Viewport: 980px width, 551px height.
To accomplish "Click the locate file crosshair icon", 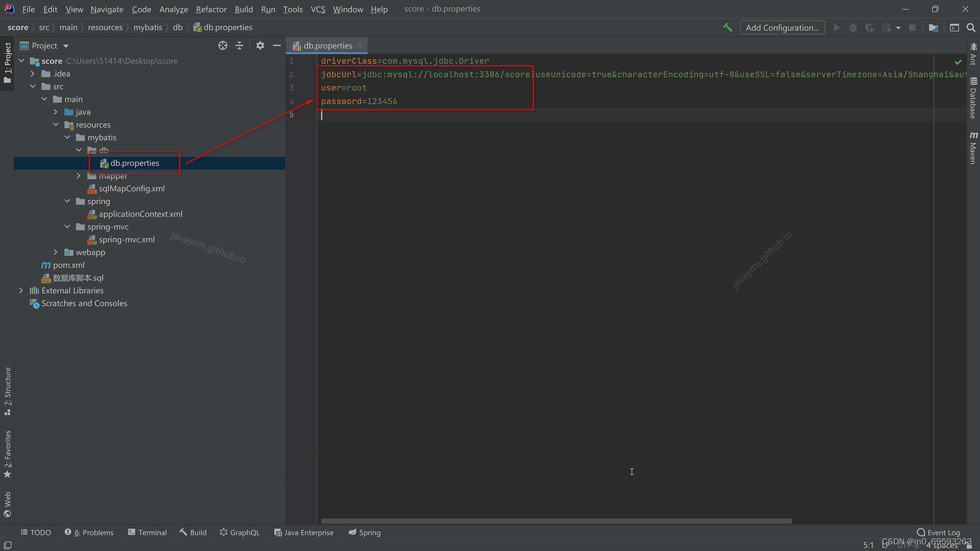I will tap(223, 45).
